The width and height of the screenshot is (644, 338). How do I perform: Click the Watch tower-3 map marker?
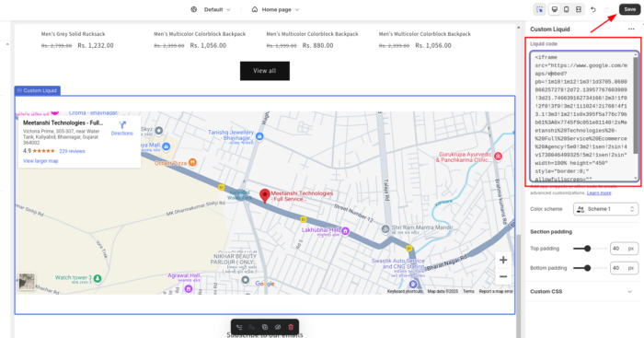point(98,279)
